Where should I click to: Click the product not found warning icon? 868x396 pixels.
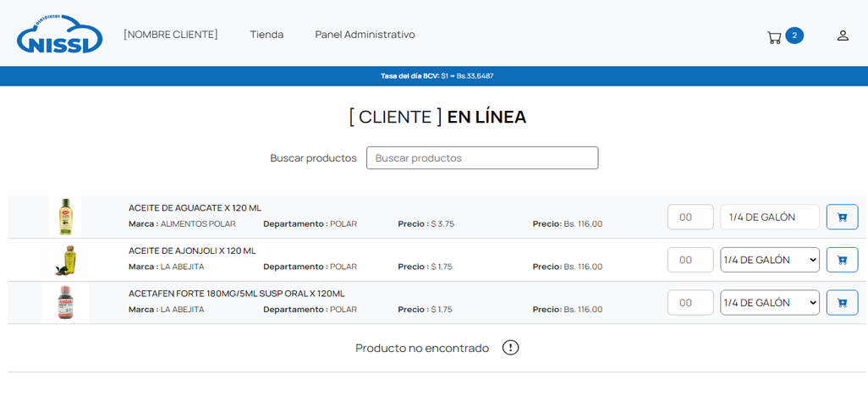pos(510,348)
